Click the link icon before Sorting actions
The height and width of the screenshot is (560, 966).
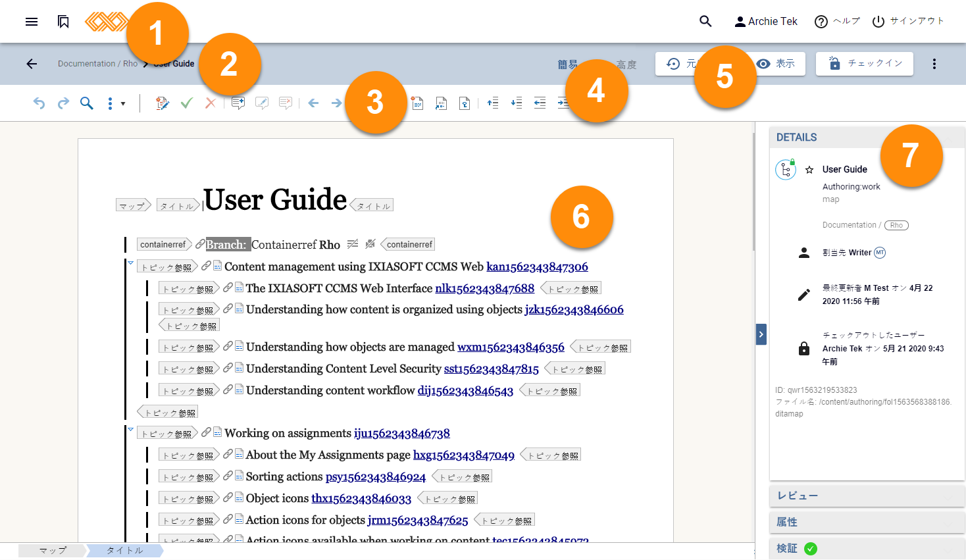pyautogui.click(x=228, y=476)
